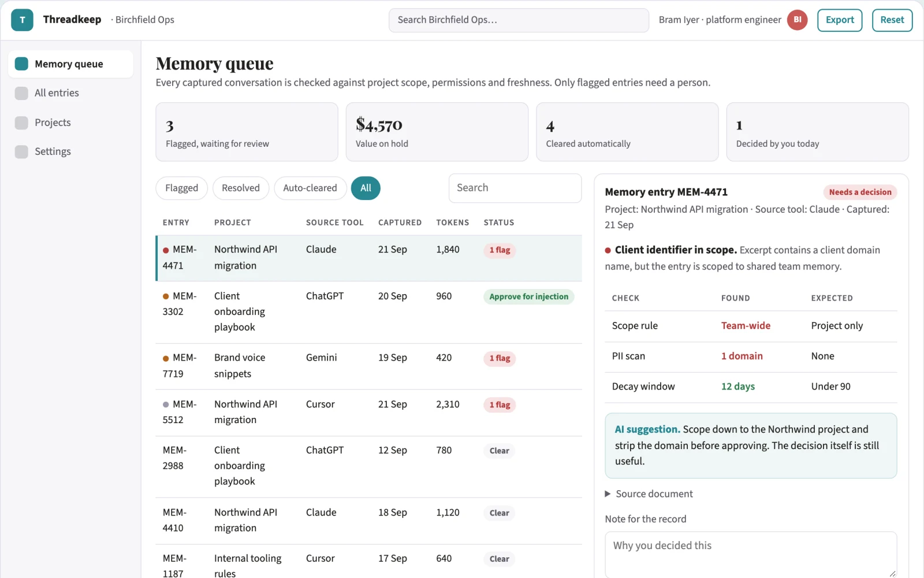This screenshot has height=578, width=924.
Task: Click the 'Why you decided this' note box
Action: (751, 554)
